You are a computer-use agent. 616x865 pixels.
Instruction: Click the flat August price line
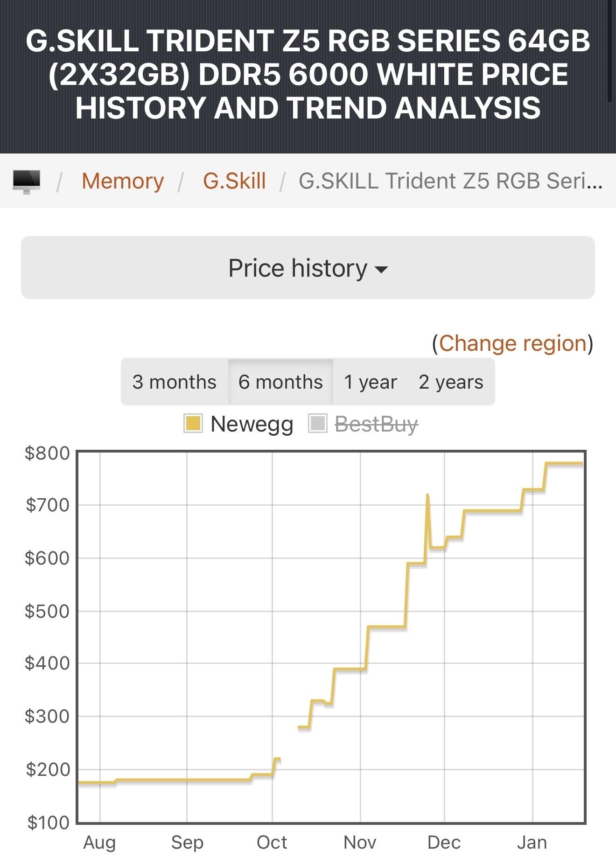point(97,782)
